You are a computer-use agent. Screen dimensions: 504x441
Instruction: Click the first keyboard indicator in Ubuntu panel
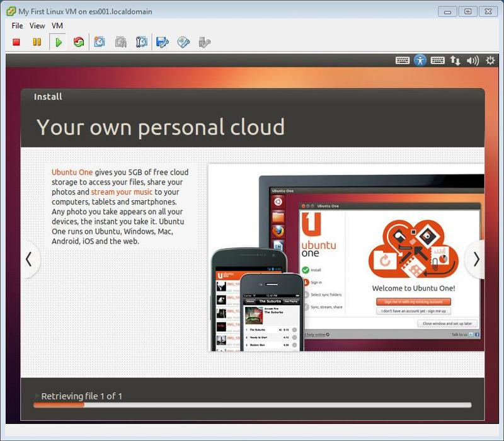click(403, 60)
